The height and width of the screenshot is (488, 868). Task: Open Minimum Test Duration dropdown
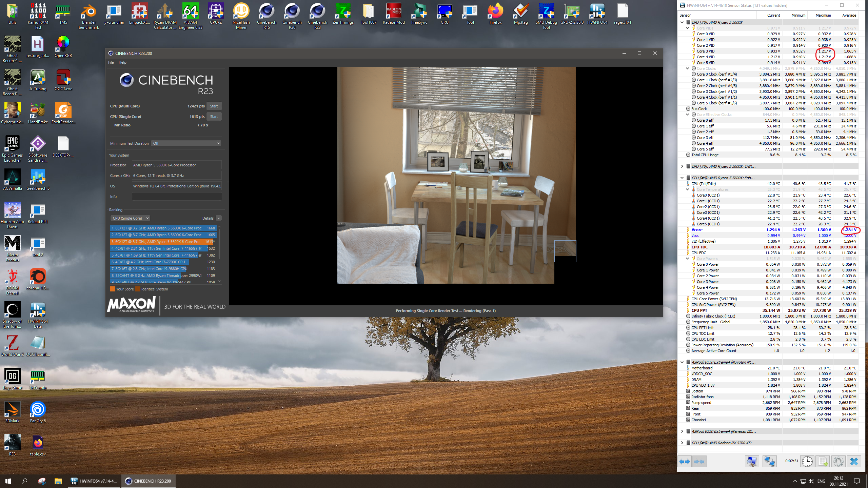click(186, 143)
